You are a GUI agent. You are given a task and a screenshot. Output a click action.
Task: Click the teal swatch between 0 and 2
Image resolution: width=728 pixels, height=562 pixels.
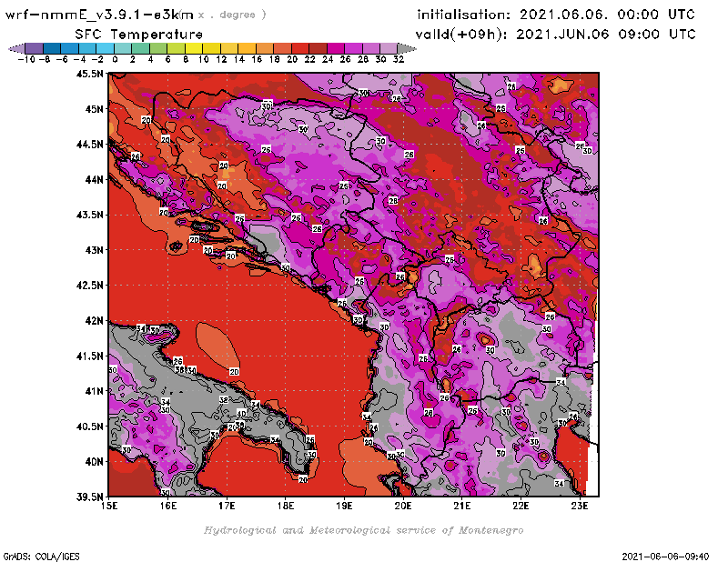click(123, 48)
